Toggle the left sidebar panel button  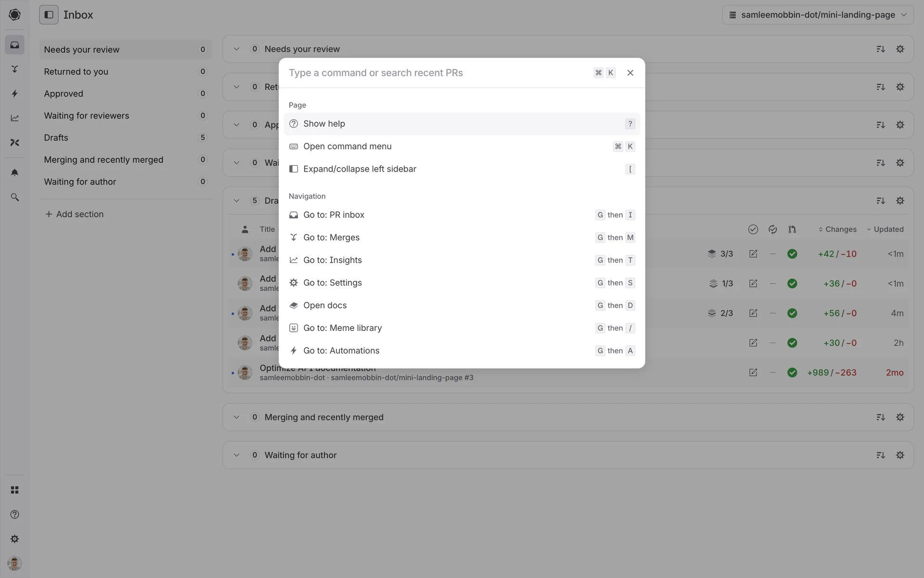(49, 15)
